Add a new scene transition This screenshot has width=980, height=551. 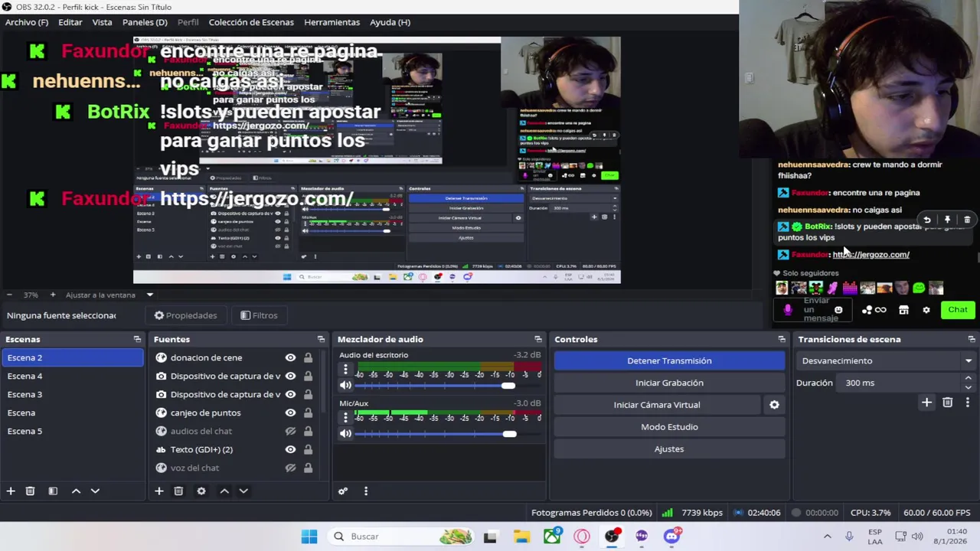926,402
